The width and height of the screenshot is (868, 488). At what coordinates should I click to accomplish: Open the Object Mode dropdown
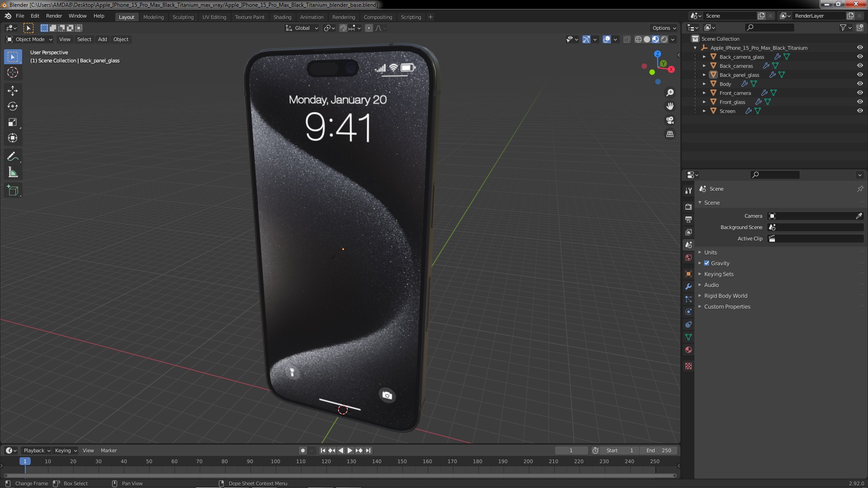coord(30,39)
